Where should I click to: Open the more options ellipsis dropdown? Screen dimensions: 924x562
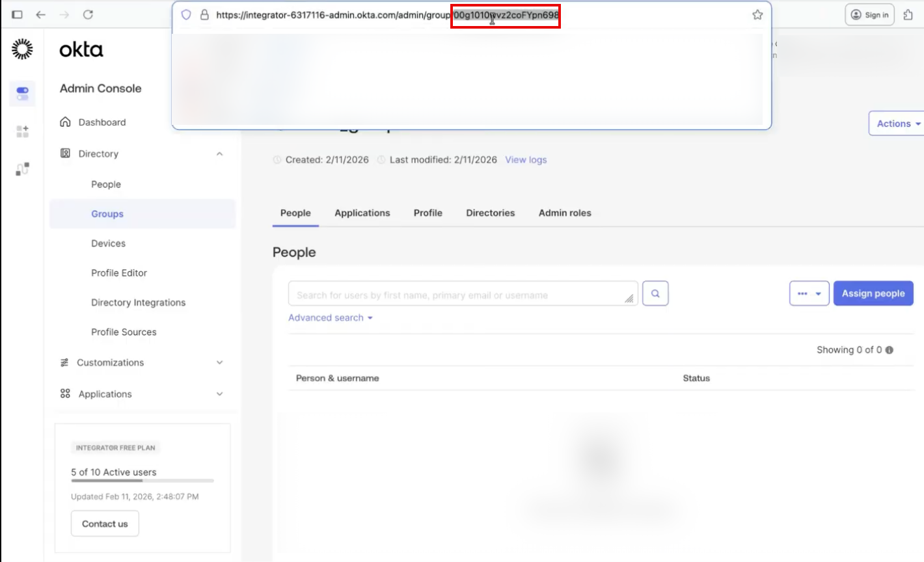[809, 293]
